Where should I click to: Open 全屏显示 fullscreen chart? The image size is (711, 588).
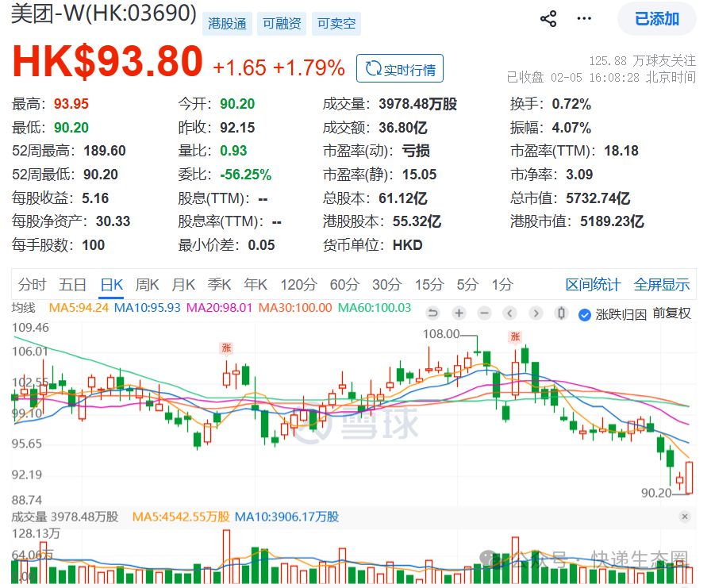[662, 285]
